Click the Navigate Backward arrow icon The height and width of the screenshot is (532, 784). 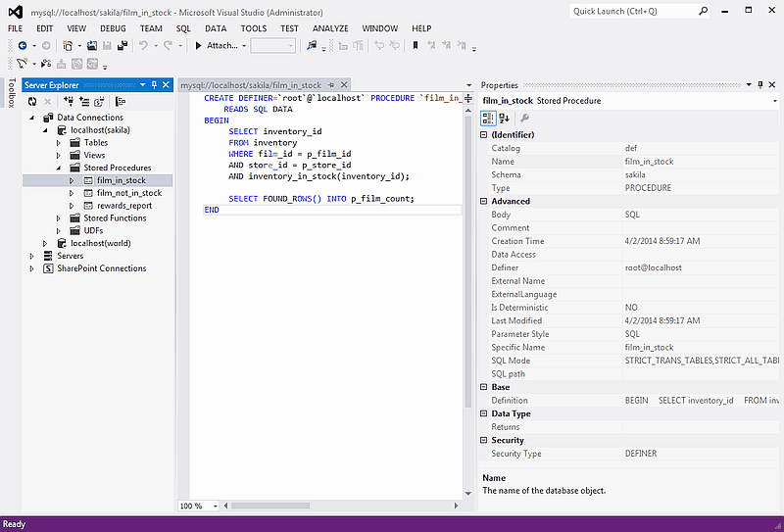pyautogui.click(x=23, y=46)
